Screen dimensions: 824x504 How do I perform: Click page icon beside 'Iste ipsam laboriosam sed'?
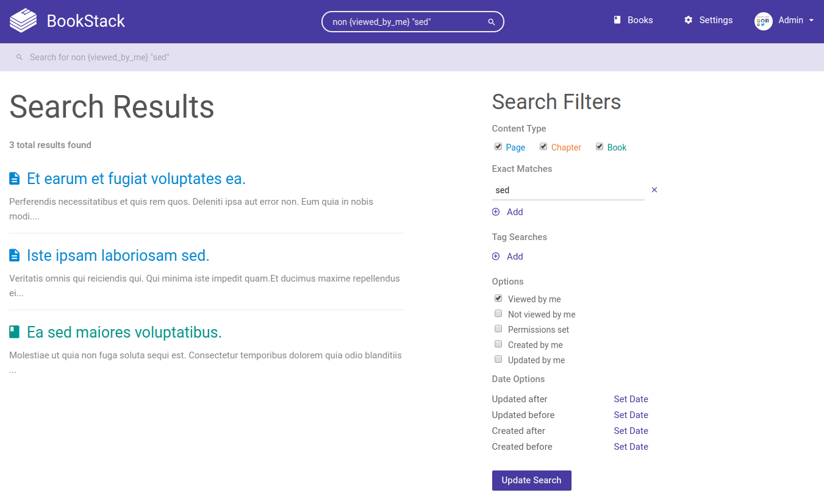(15, 255)
